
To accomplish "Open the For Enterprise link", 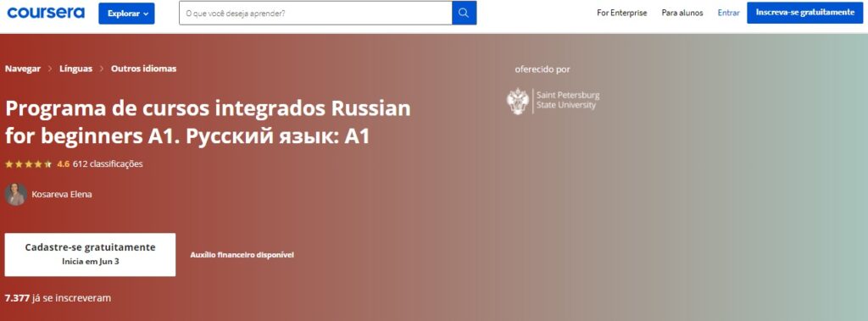I will [x=621, y=13].
